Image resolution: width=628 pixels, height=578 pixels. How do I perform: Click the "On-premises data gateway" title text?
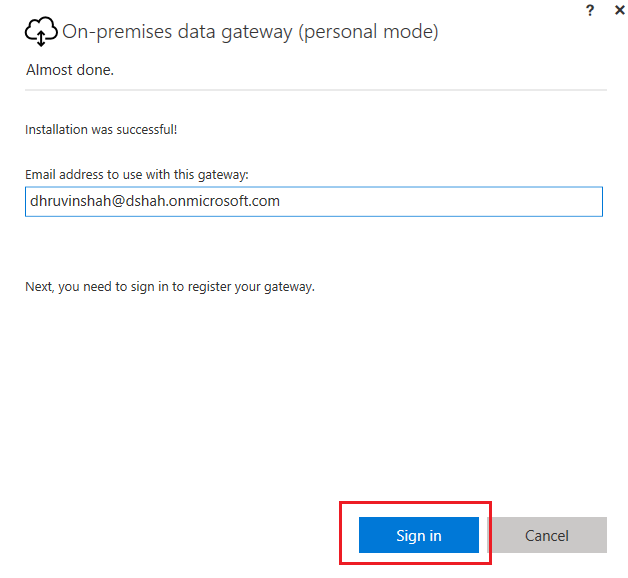(x=173, y=32)
